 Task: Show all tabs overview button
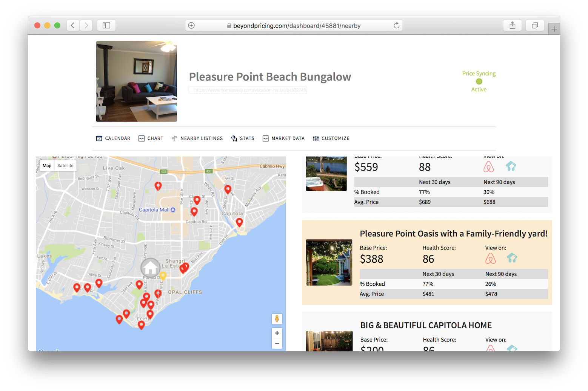coord(535,25)
